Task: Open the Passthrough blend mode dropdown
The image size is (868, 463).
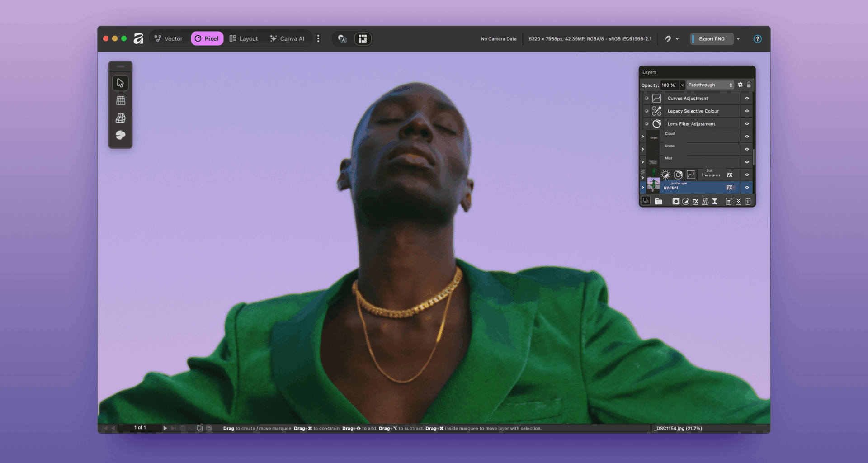Action: click(x=710, y=85)
